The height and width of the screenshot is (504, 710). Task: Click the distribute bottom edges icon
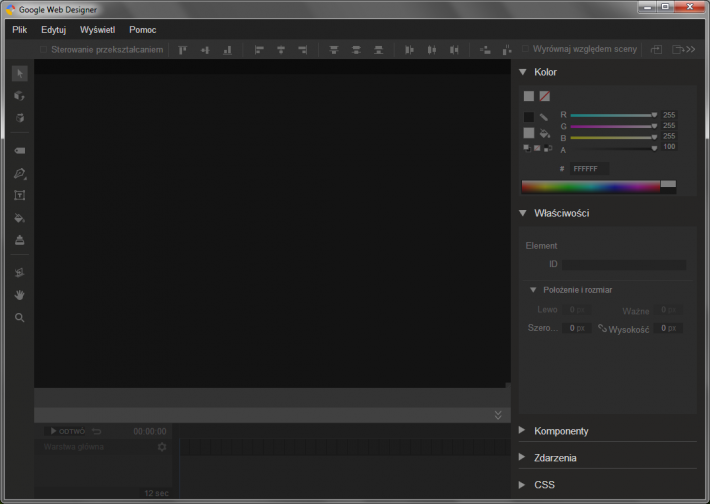(x=379, y=50)
